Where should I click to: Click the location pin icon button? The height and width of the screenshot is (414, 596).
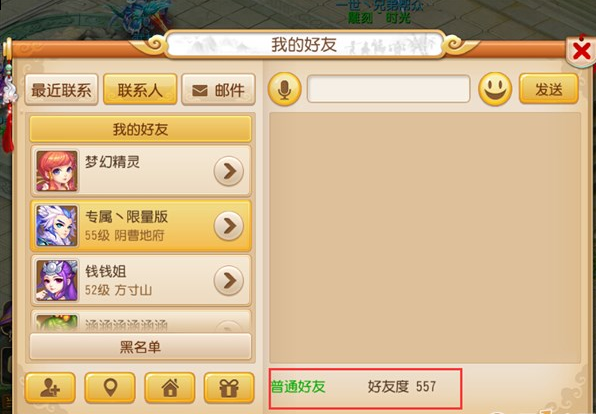(x=110, y=388)
